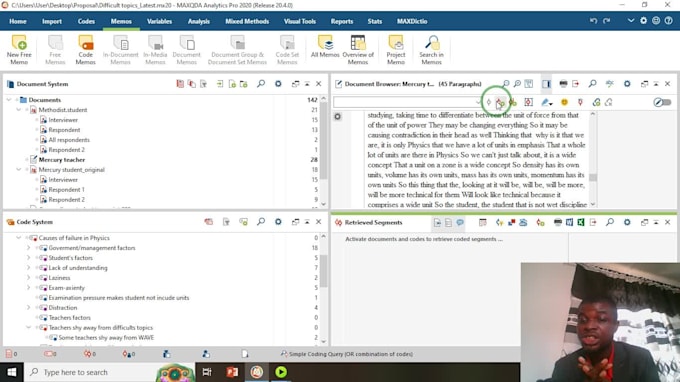Open the MAXDictio ribbon tab
The width and height of the screenshot is (680, 382).
(412, 21)
